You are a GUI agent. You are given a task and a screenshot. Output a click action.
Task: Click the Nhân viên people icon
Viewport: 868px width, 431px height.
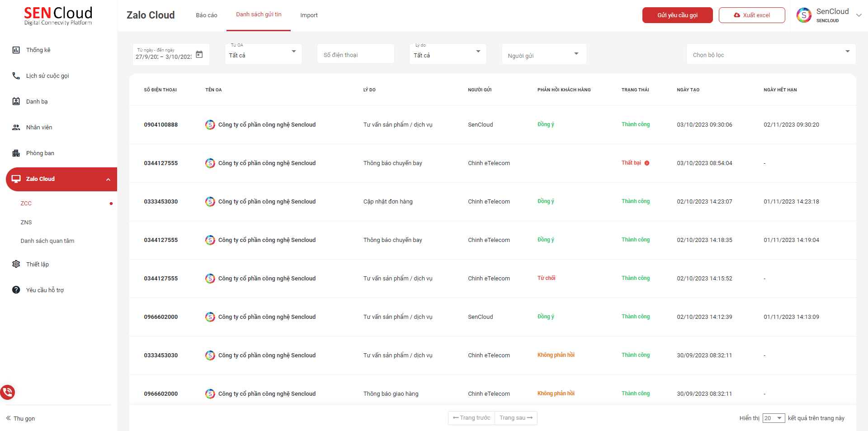pos(16,128)
